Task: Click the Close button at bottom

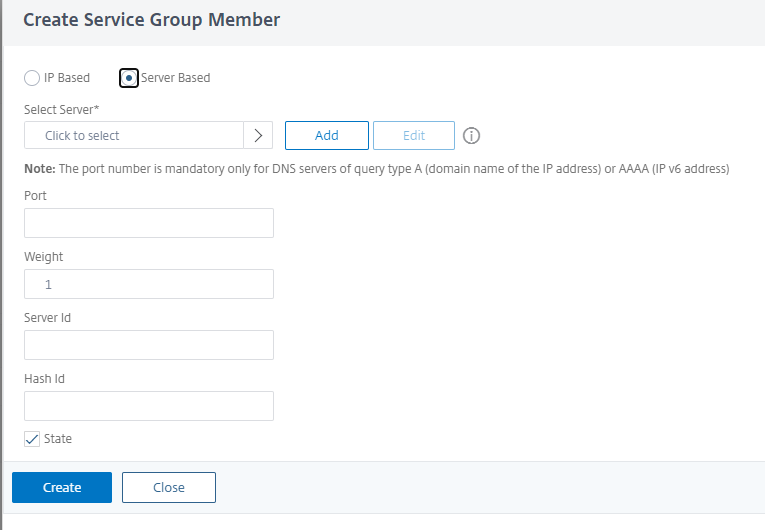Action: point(168,487)
